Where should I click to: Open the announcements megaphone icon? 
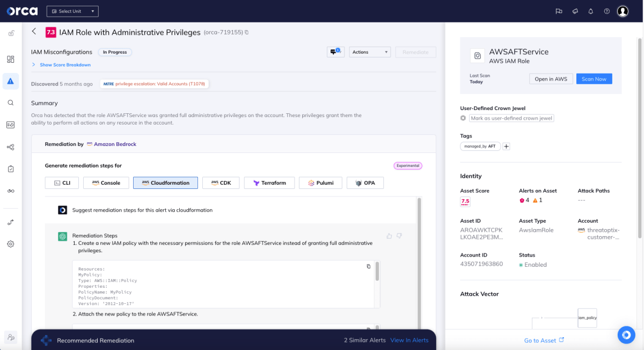tap(575, 11)
